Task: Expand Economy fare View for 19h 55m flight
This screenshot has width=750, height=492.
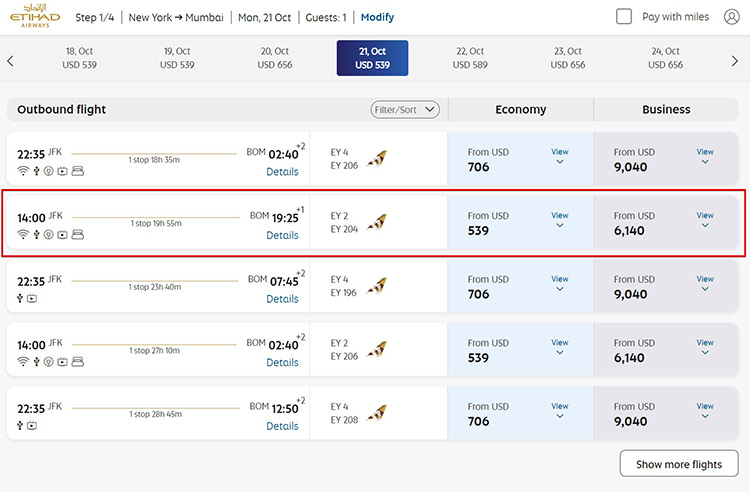Action: 560,220
